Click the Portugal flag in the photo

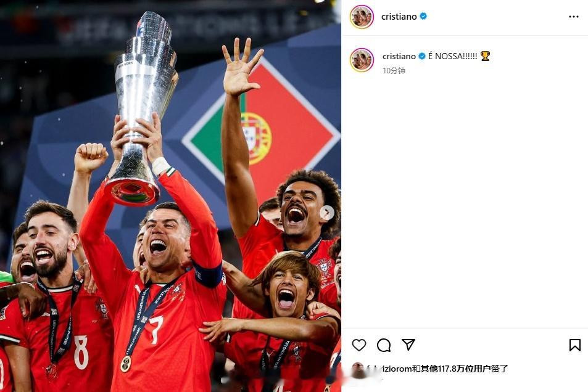[x=261, y=131]
